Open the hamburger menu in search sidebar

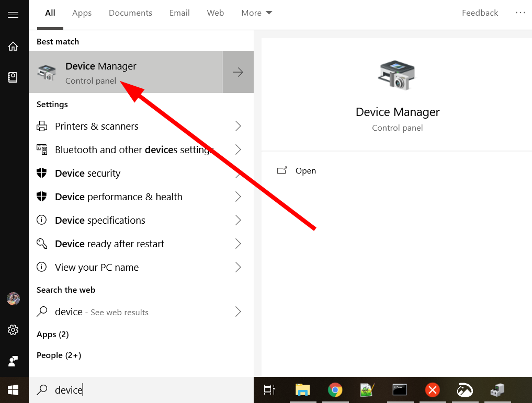point(14,15)
